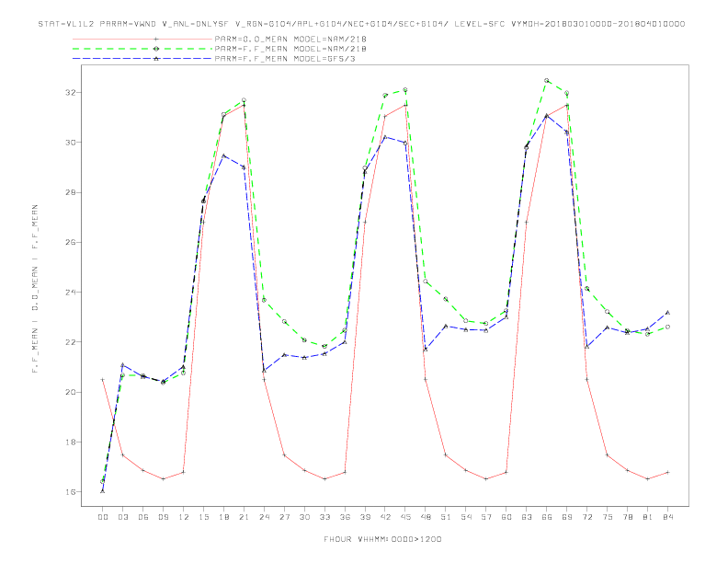Click x-axis forecast hour label 27

pos(284,517)
